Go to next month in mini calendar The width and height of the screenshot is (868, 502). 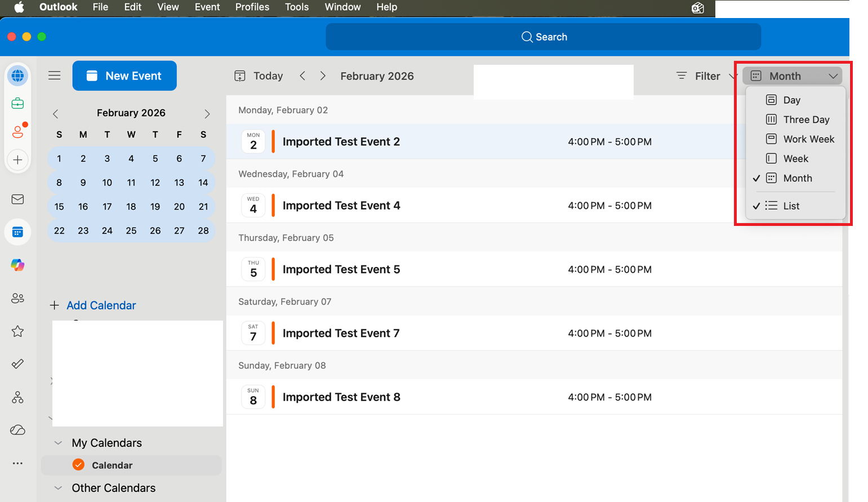pos(207,114)
